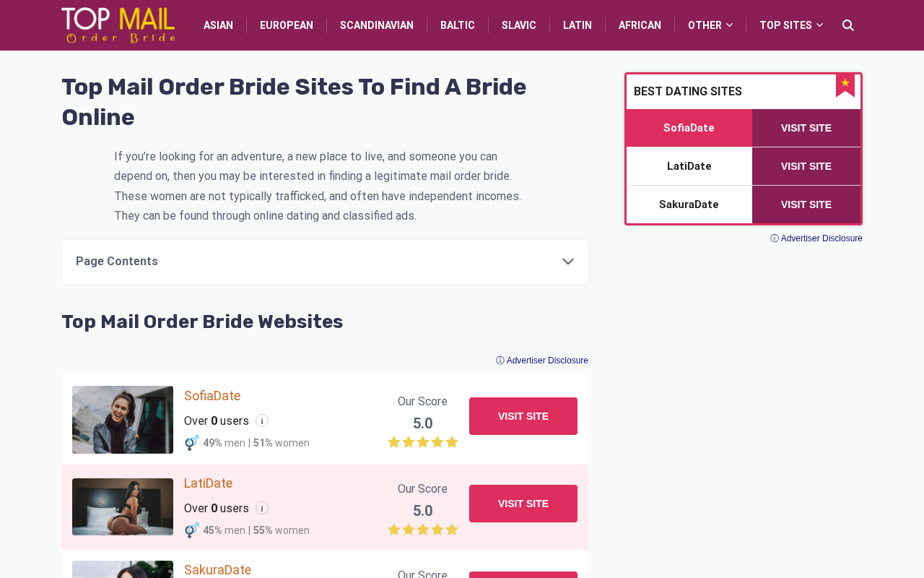Click the Top Mail Order Bride logo
Screen dimensions: 924x578
point(118,25)
